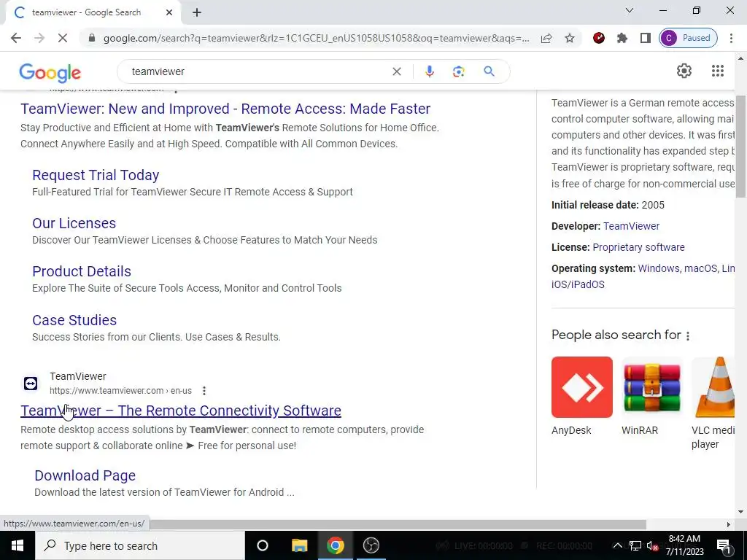Bookmark this page with the star
This screenshot has width=747, height=560.
pos(569,38)
